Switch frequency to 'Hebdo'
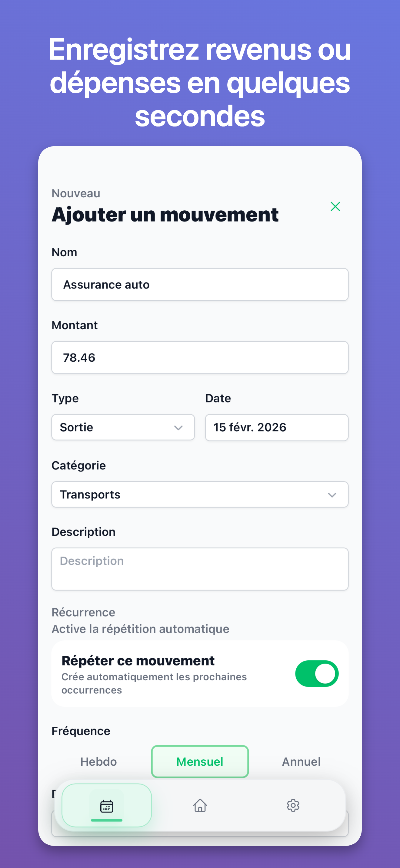400x868 pixels. click(98, 761)
